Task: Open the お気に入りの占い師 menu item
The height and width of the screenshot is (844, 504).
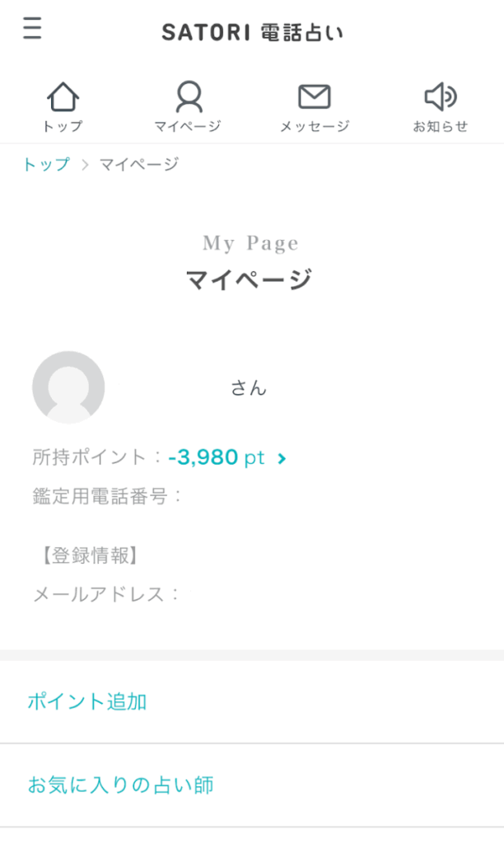Action: click(120, 785)
